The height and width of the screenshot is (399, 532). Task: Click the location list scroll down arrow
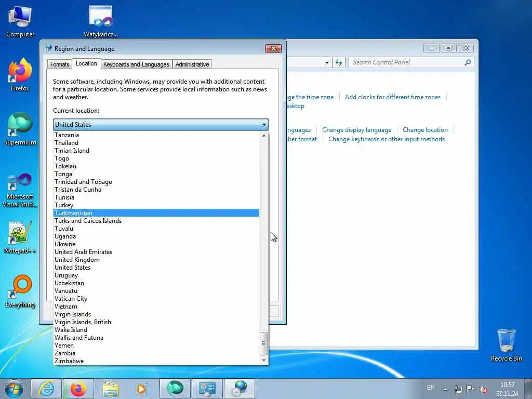[x=263, y=361]
